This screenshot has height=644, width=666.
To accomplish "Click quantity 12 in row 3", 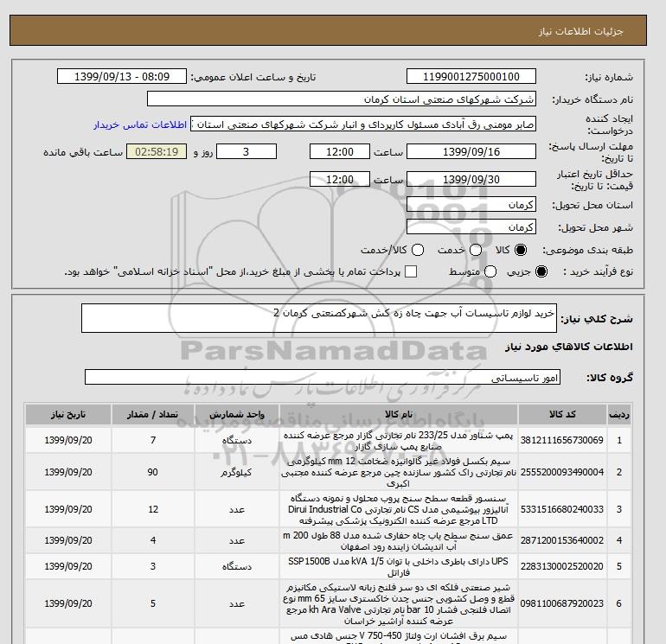I will tap(153, 509).
